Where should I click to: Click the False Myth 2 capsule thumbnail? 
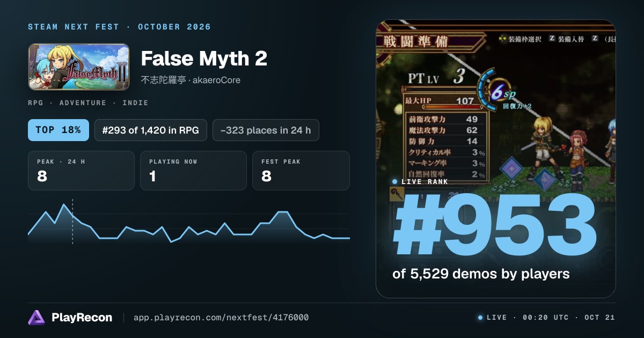[x=79, y=67]
